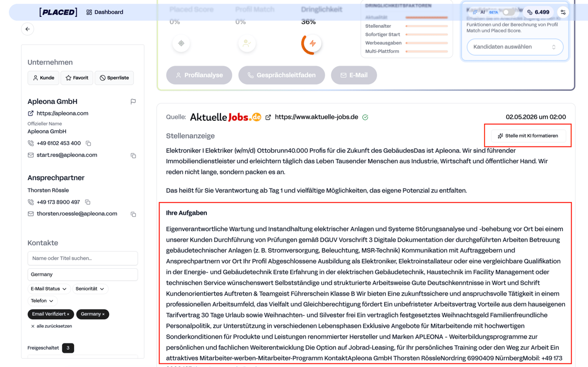Open the Dashboard menu item

point(104,12)
